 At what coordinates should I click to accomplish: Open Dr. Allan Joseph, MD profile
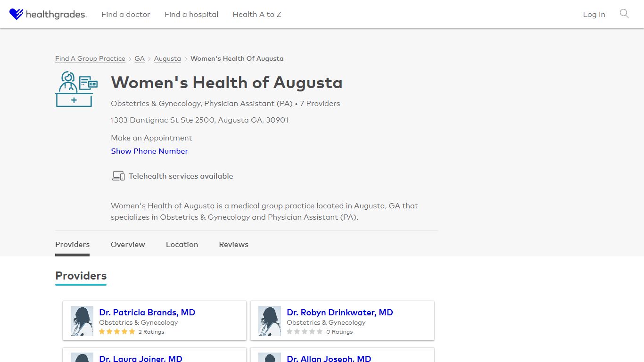(329, 358)
